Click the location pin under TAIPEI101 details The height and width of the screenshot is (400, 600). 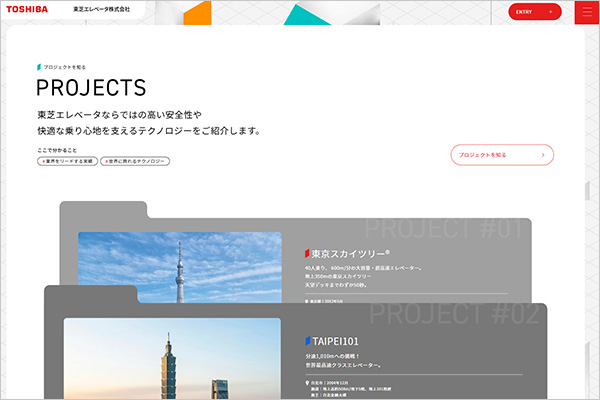coord(307,383)
